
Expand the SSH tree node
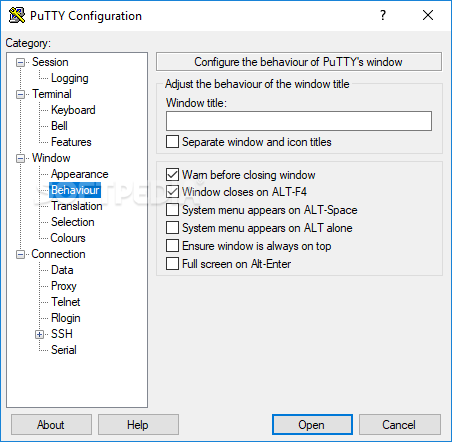[x=39, y=334]
